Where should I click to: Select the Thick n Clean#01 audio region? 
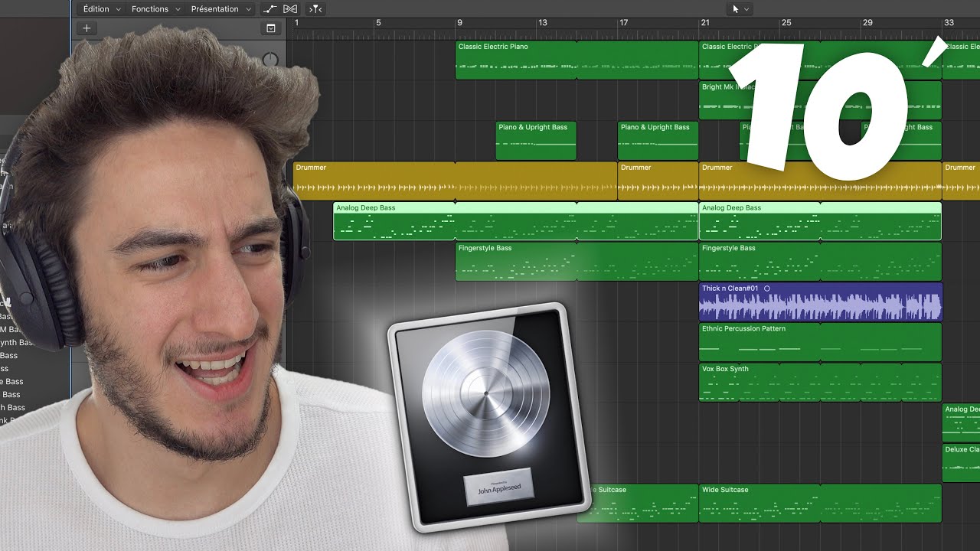pyautogui.click(x=820, y=302)
